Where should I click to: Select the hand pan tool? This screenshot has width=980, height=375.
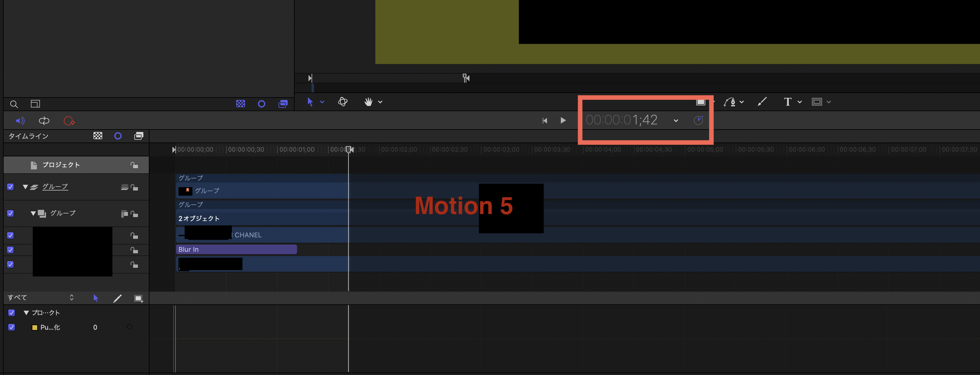tap(368, 101)
